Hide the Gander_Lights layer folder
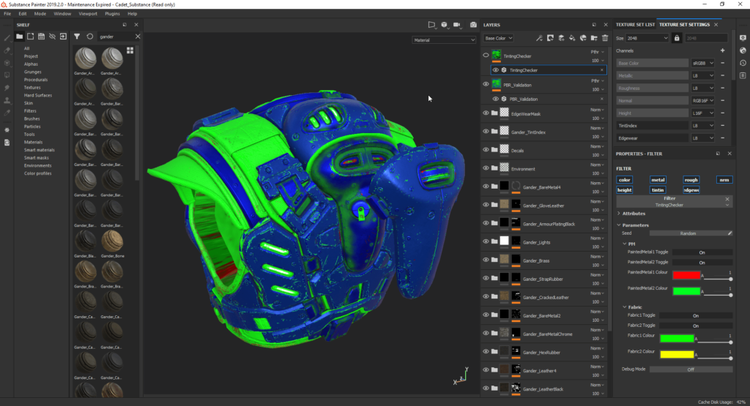 (x=486, y=243)
